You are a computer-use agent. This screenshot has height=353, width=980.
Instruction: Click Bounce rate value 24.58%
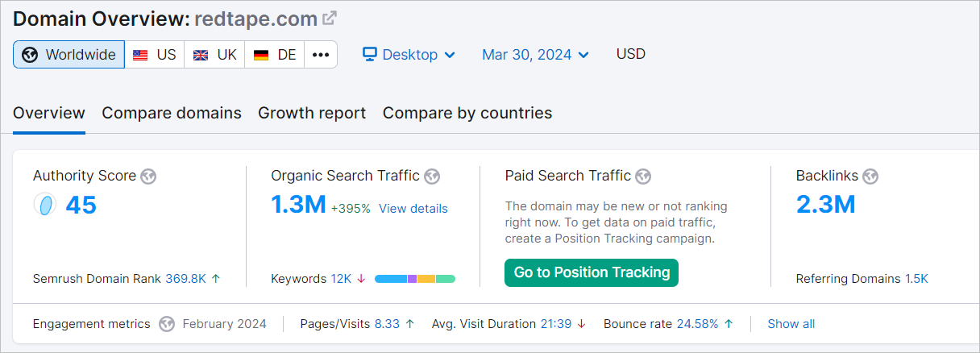(697, 324)
